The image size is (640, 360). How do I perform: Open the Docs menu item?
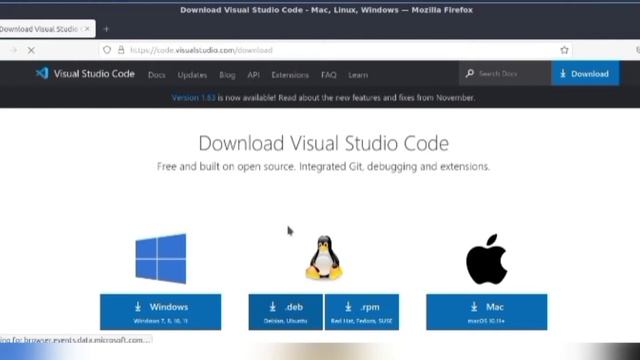157,75
